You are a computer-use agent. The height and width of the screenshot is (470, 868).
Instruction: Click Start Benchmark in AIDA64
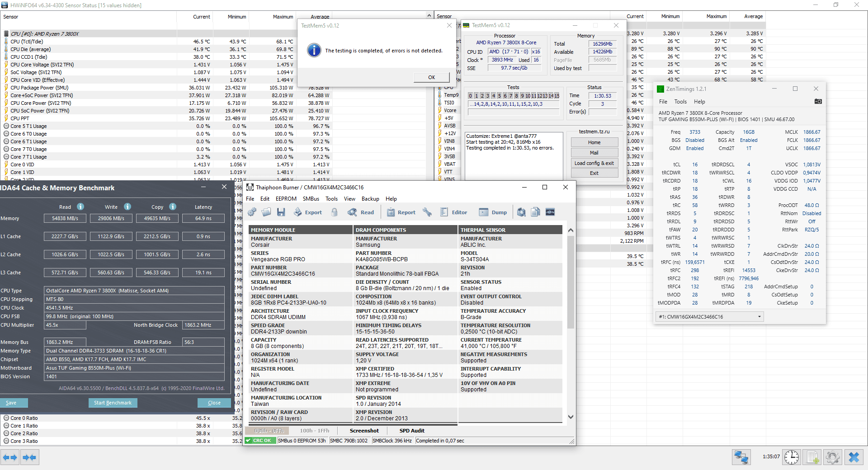pyautogui.click(x=113, y=403)
